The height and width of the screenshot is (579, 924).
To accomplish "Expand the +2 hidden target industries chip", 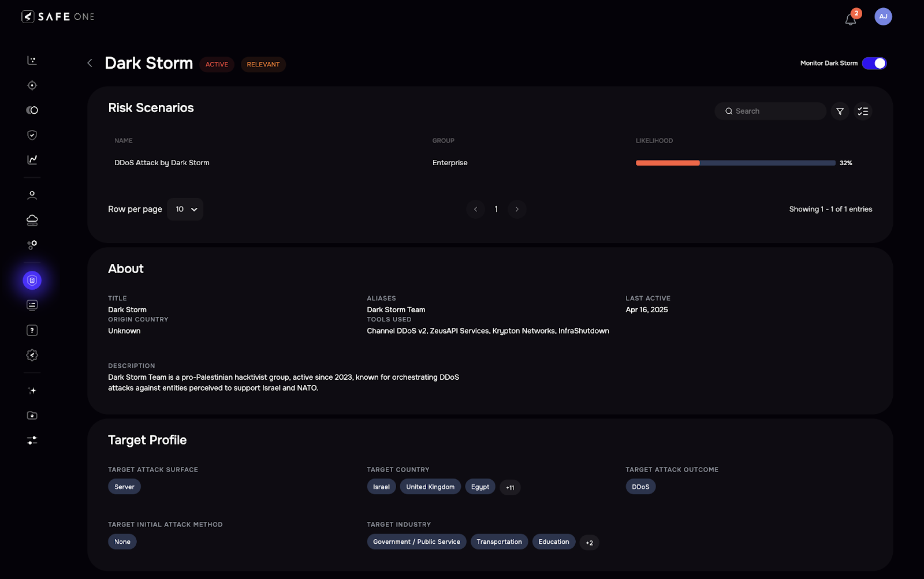I will pyautogui.click(x=589, y=543).
